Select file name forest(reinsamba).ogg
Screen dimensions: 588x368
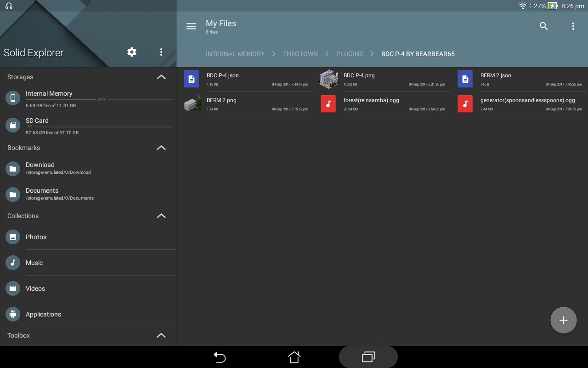click(x=371, y=100)
